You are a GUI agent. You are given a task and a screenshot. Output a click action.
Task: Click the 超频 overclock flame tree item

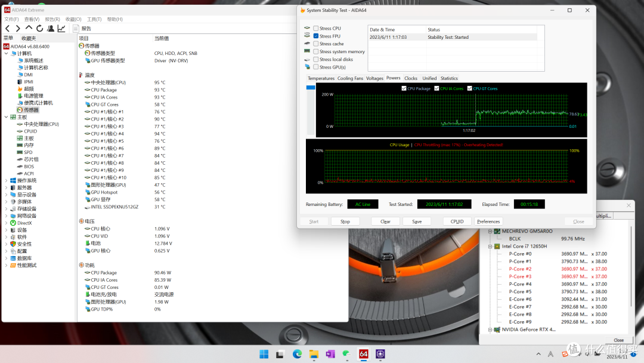point(29,89)
